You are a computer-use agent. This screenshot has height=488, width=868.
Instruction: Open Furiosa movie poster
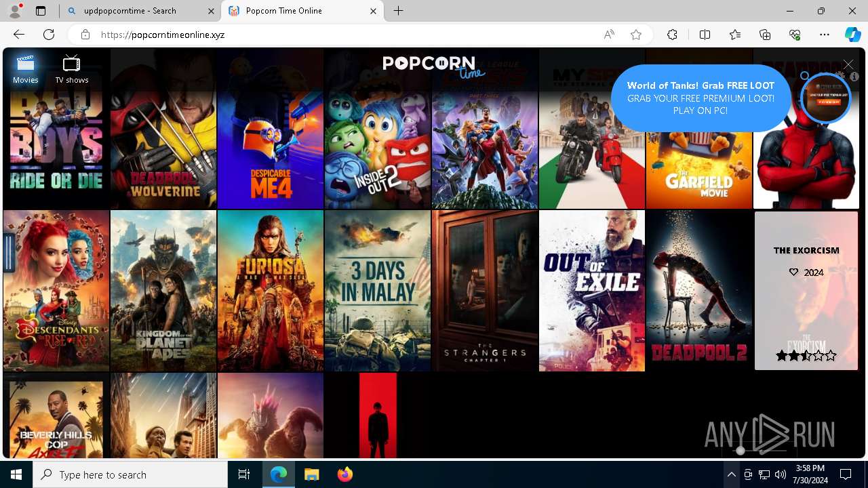(271, 291)
